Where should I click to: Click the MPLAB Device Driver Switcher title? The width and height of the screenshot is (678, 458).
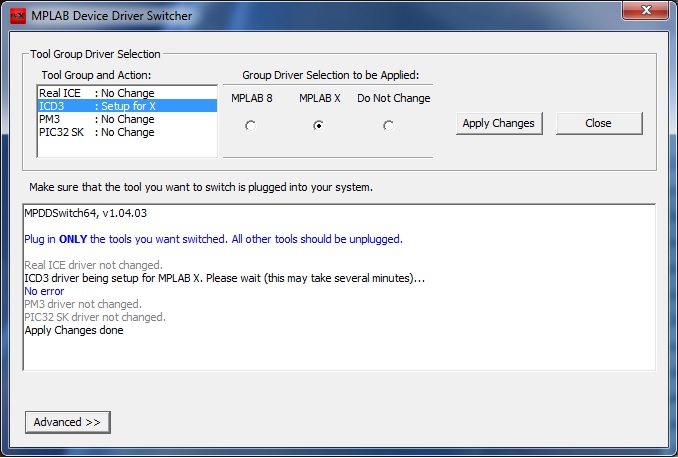(x=112, y=16)
